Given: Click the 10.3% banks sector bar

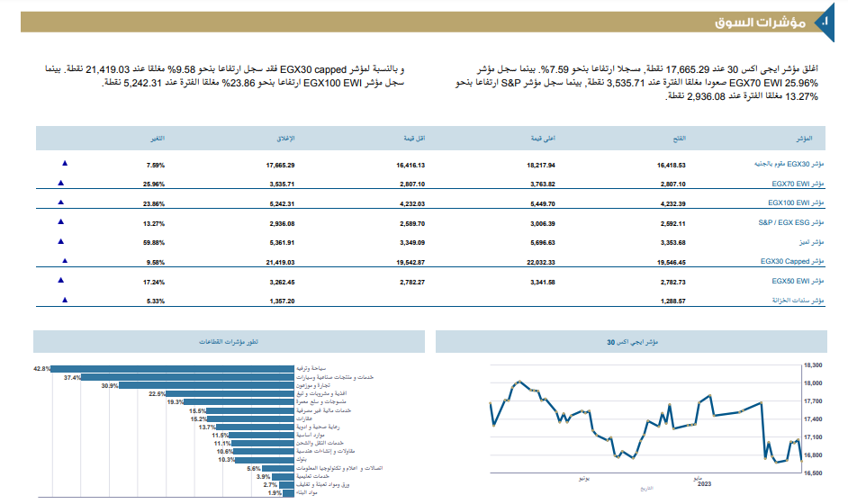Looking at the screenshot, I should coord(266,460).
